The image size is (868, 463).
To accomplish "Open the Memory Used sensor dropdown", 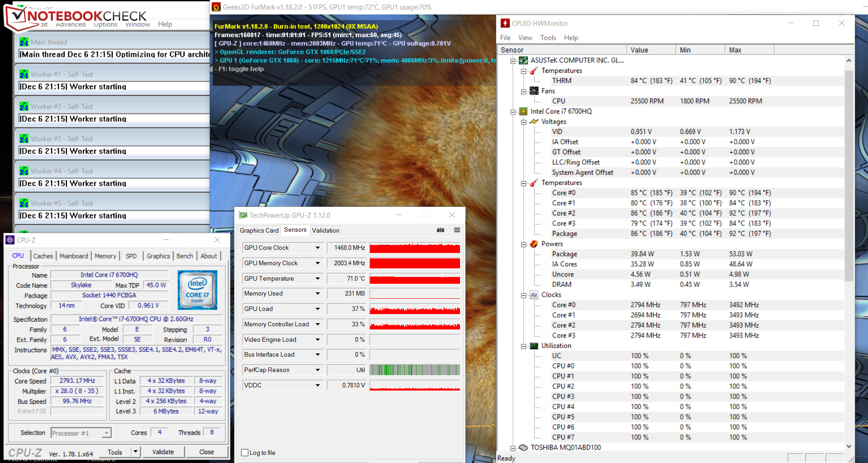I will tap(318, 293).
